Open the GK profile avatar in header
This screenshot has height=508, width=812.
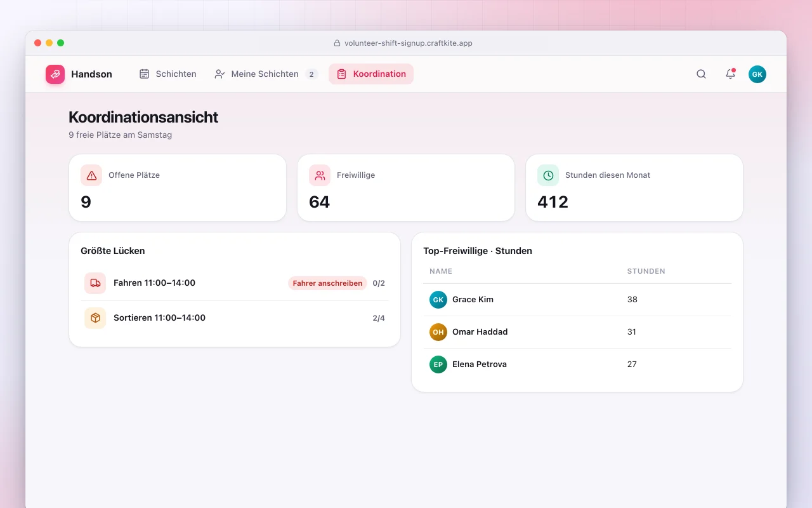point(757,74)
